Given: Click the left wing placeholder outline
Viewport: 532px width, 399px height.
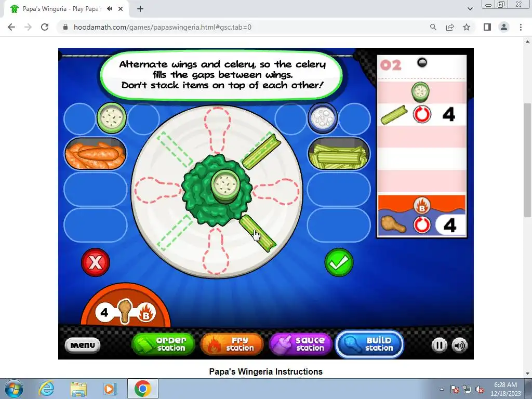Looking at the screenshot, I should point(158,190).
